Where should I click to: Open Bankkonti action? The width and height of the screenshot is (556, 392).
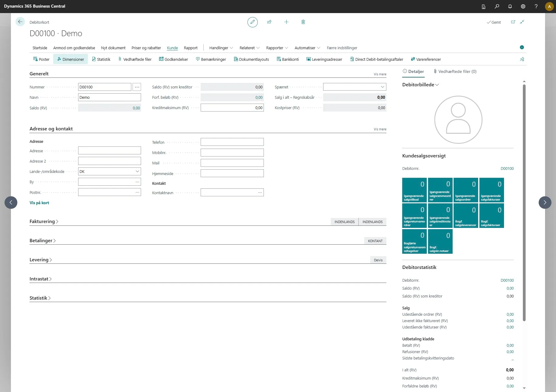click(x=288, y=59)
